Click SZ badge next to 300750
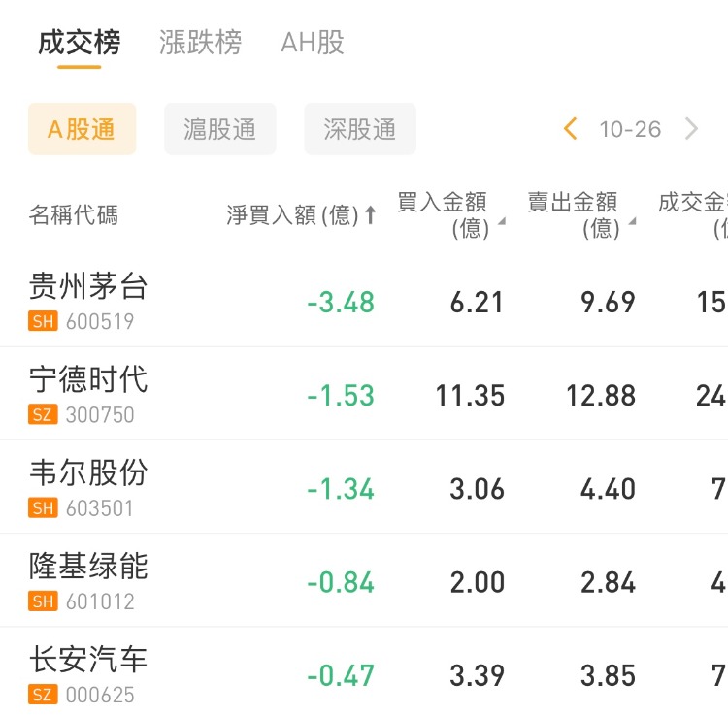728x715 pixels. (43, 415)
